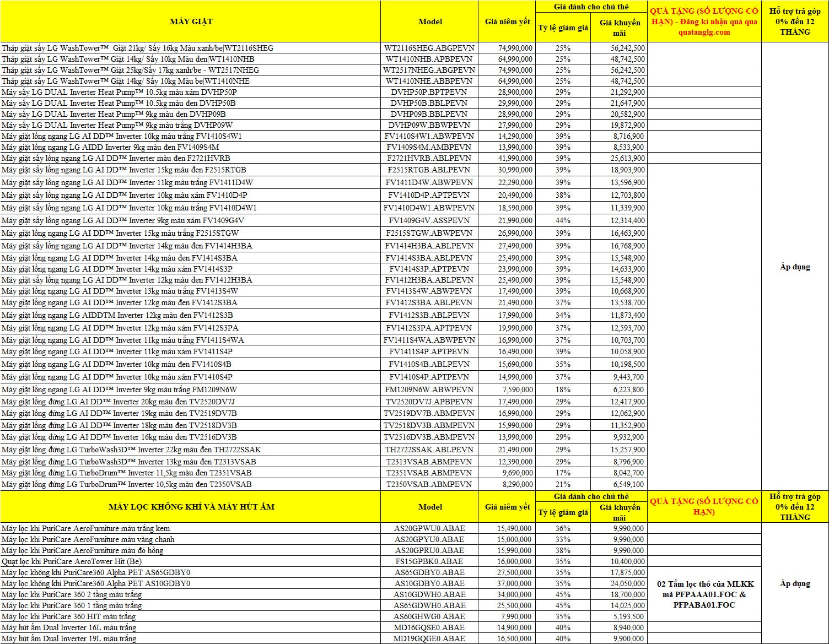Select list price 13,990,000 for FV1409S4M
This screenshot has height=644, width=829.
[508, 147]
